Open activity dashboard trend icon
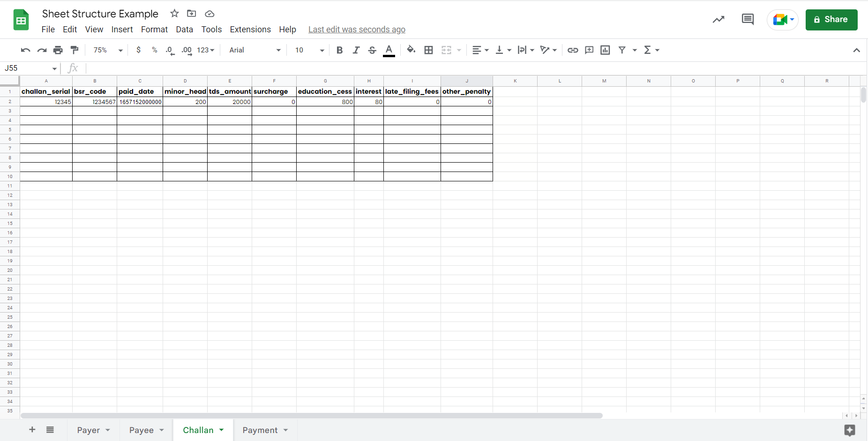 [x=718, y=20]
